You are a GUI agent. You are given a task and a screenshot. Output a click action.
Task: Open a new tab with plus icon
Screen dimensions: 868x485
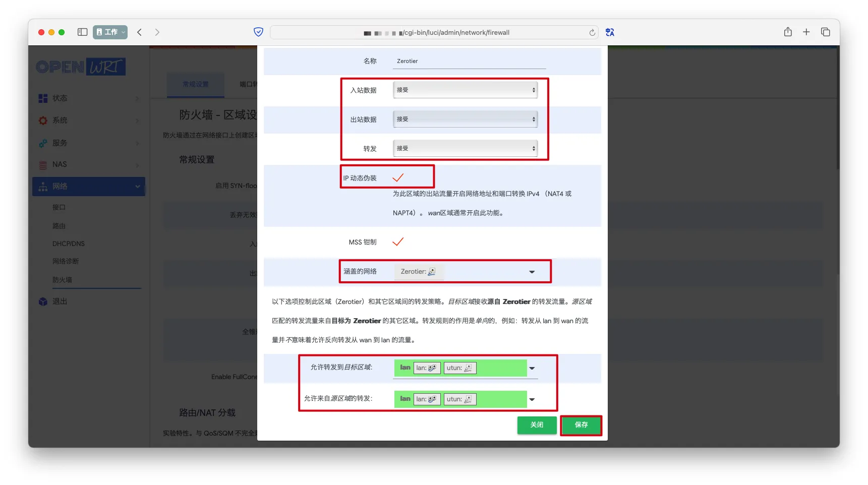click(x=806, y=32)
